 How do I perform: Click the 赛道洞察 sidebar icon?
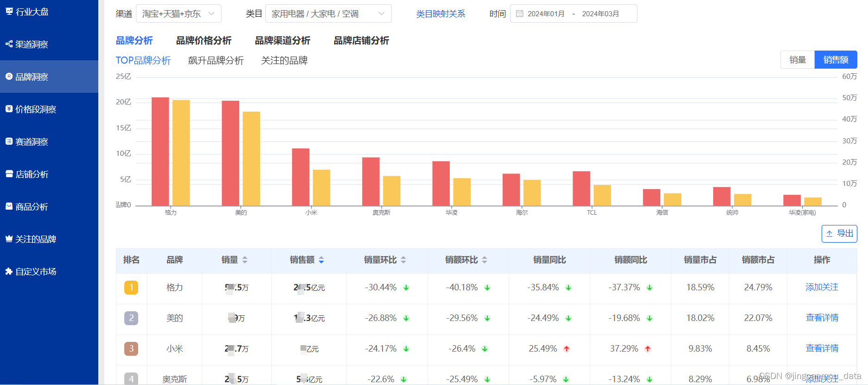pos(9,141)
